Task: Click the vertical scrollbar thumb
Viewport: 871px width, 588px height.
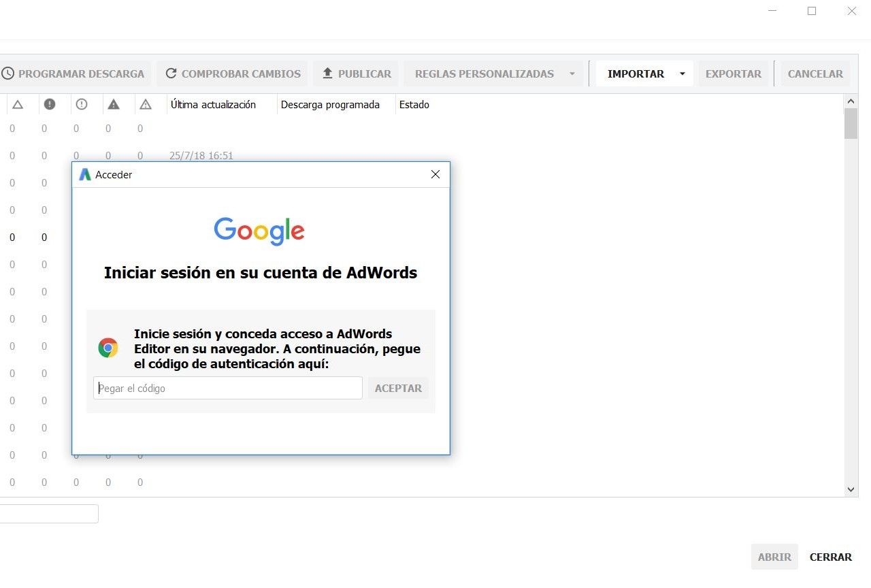Action: pos(851,123)
